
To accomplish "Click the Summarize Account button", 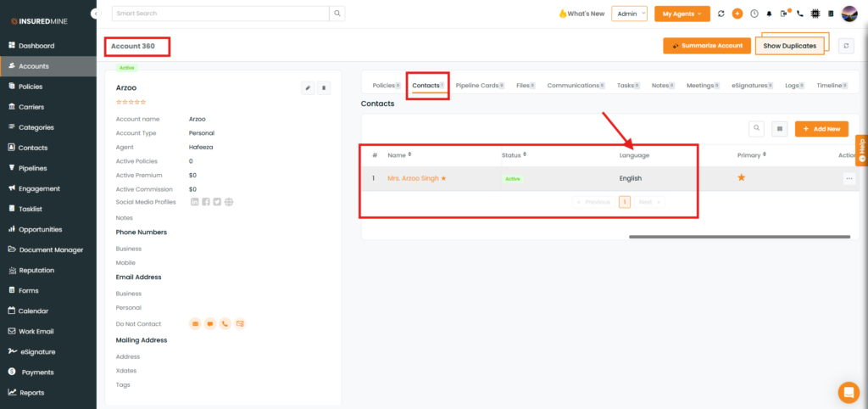I will pos(706,46).
